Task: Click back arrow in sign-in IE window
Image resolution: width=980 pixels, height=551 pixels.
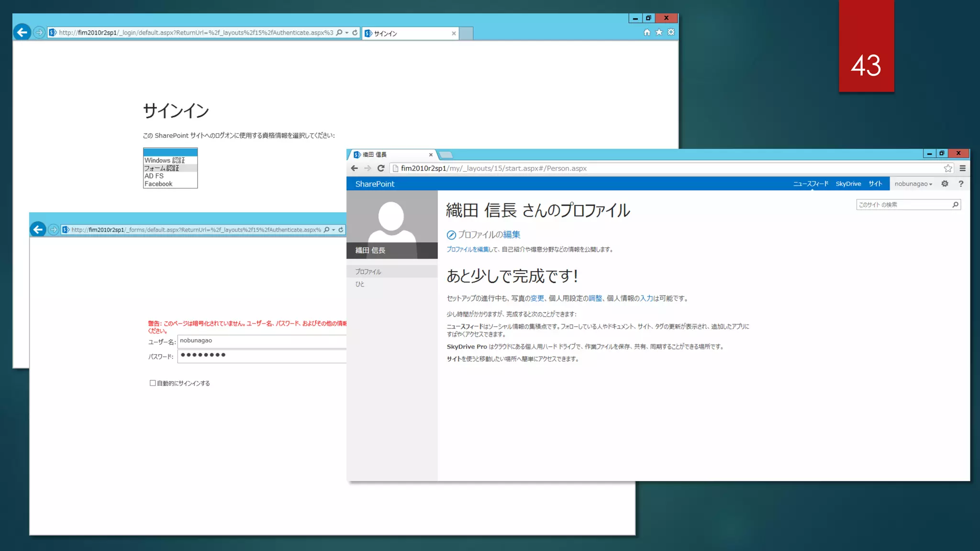Action: (22, 33)
